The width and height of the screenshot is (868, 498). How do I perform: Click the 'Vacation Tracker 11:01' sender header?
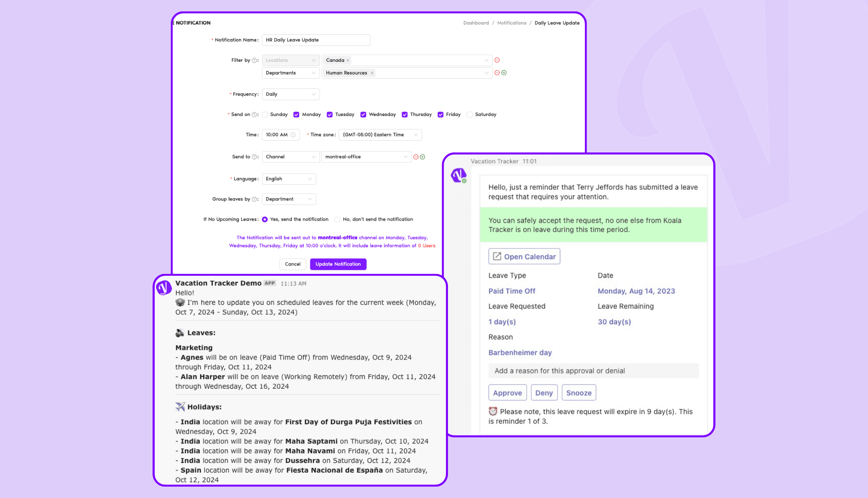[504, 161]
